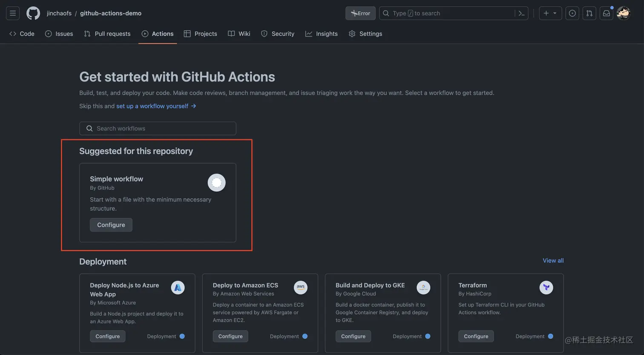Switch to the Issues tab
Viewport: 644px width, 355px height.
59,34
